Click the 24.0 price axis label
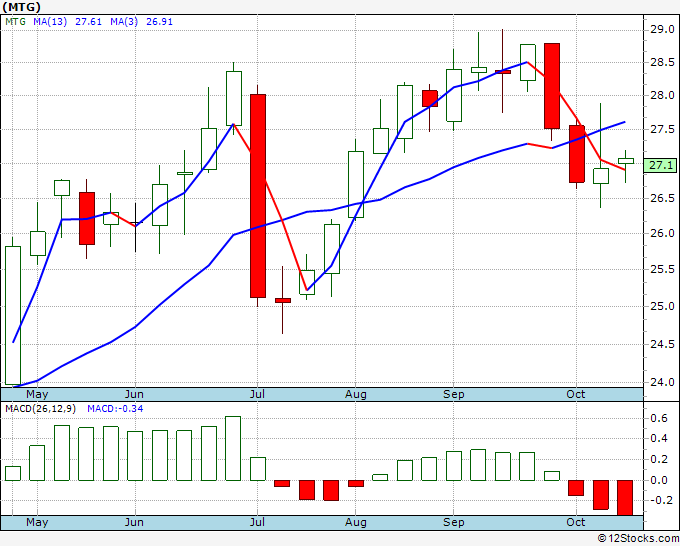680x546 pixels. [x=662, y=383]
